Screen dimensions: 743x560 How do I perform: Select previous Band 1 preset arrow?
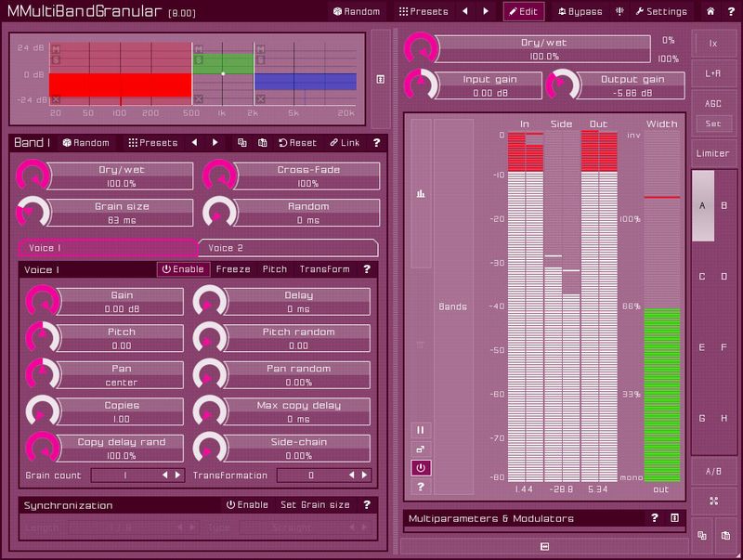pyautogui.click(x=194, y=143)
